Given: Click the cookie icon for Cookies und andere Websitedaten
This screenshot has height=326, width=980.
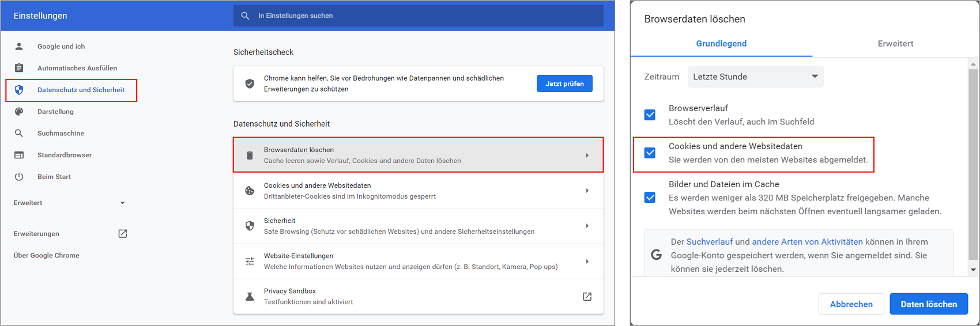Looking at the screenshot, I should 250,191.
